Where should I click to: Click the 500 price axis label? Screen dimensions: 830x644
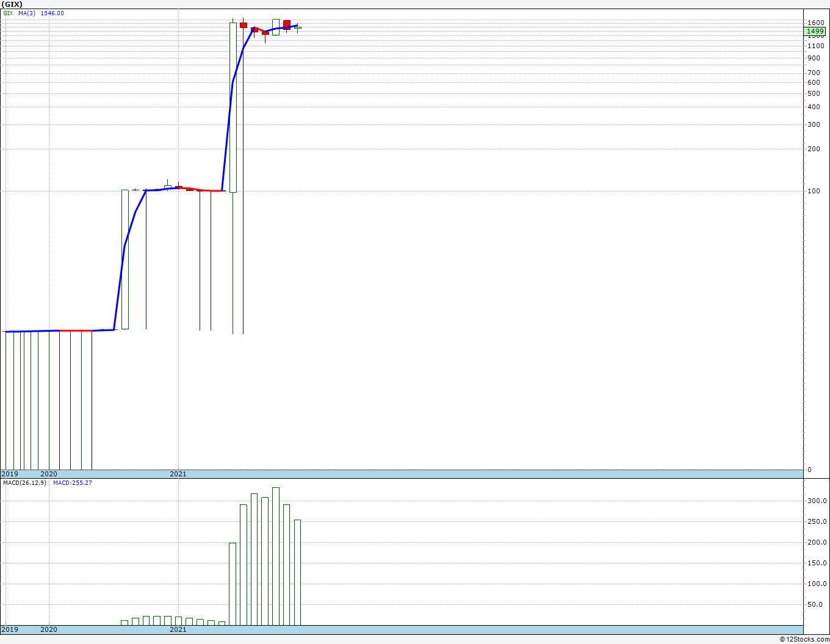tap(814, 93)
